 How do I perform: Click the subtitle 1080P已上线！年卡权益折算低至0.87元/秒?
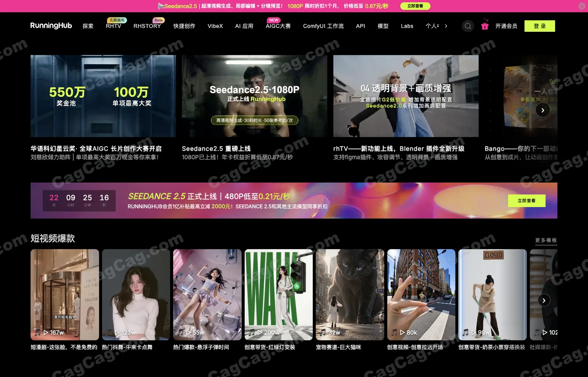237,157
